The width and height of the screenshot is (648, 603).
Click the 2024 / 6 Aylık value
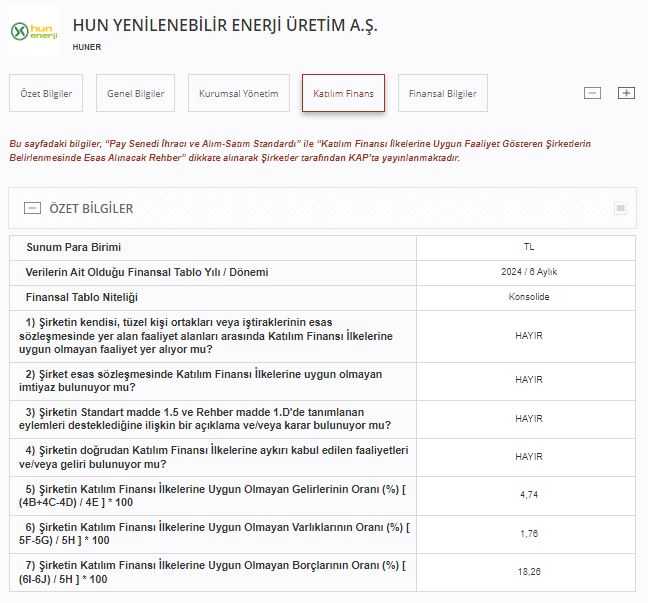coord(529,272)
